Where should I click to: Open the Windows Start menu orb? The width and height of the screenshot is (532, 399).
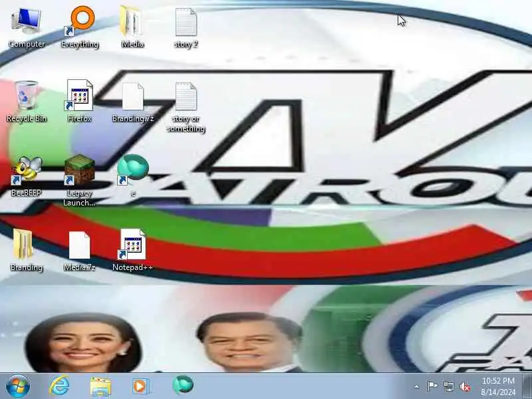pyautogui.click(x=18, y=386)
